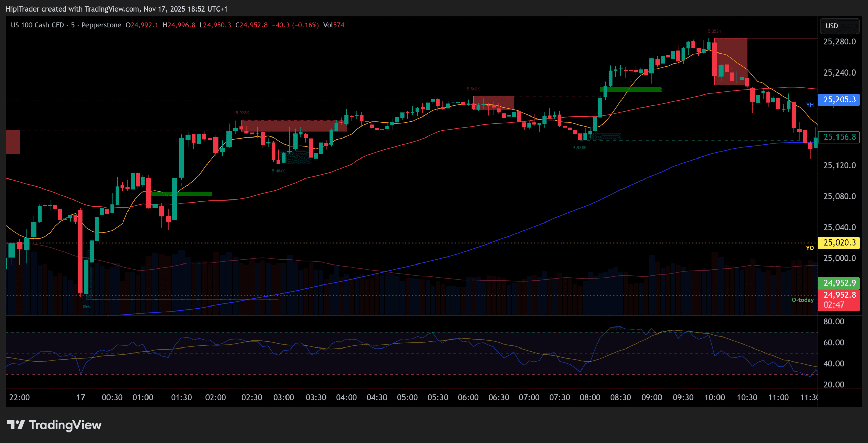Viewport: 868px width, 443px height.
Task: Click the 5.352K label above top red zone
Action: [x=714, y=31]
